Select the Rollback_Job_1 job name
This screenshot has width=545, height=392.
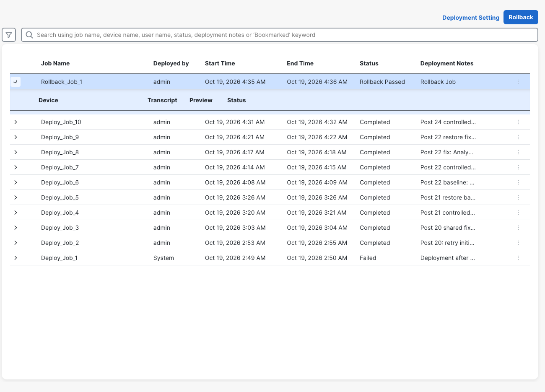pyautogui.click(x=62, y=82)
